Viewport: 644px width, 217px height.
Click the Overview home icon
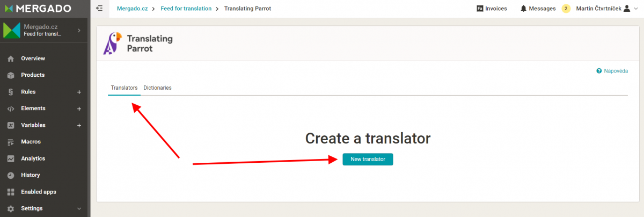11,59
